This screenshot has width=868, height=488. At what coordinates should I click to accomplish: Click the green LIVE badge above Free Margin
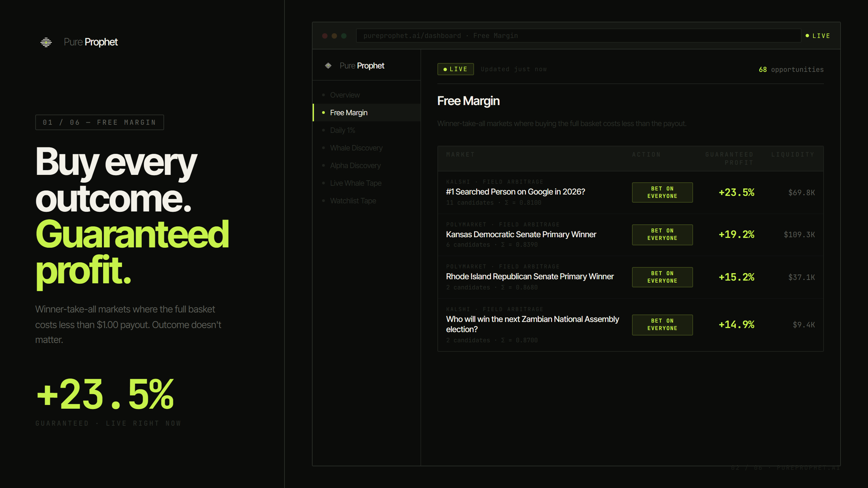click(x=455, y=69)
